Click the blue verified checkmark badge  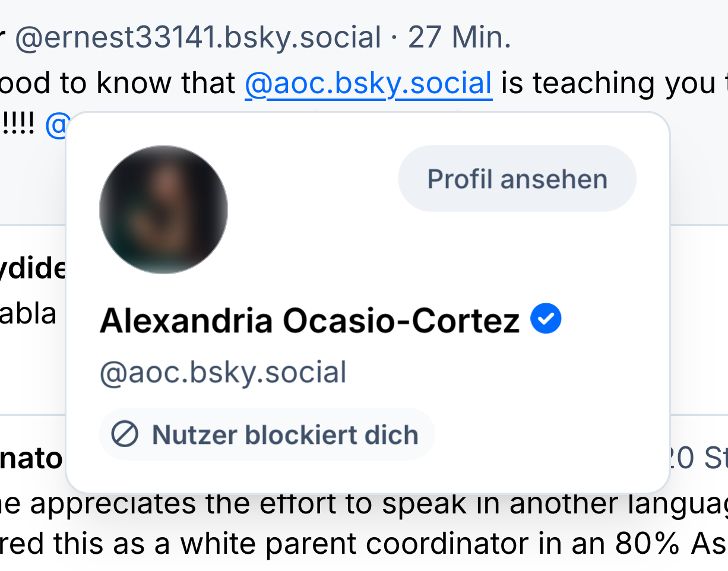[546, 319]
